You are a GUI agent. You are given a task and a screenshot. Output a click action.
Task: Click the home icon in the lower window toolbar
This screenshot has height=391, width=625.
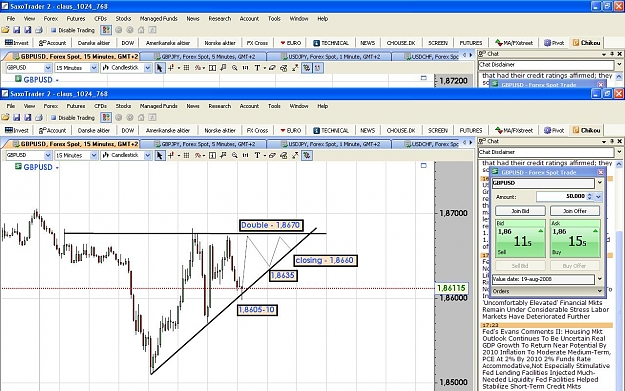pos(141,118)
